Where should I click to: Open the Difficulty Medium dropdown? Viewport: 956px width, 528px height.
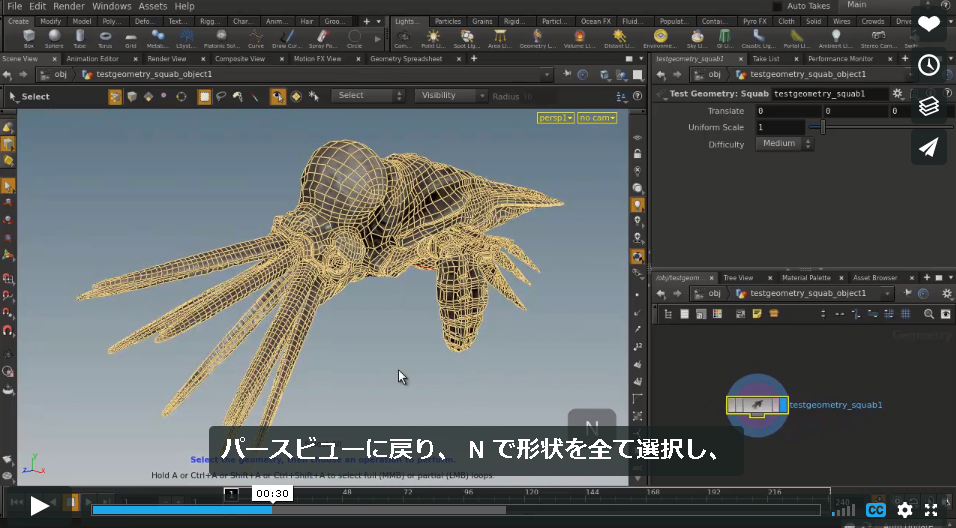pyautogui.click(x=785, y=144)
